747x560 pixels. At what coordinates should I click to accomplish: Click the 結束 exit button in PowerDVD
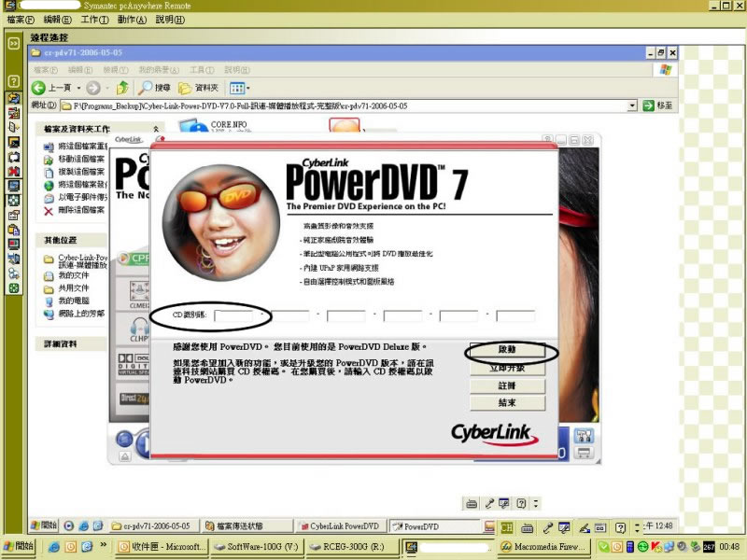pyautogui.click(x=507, y=403)
